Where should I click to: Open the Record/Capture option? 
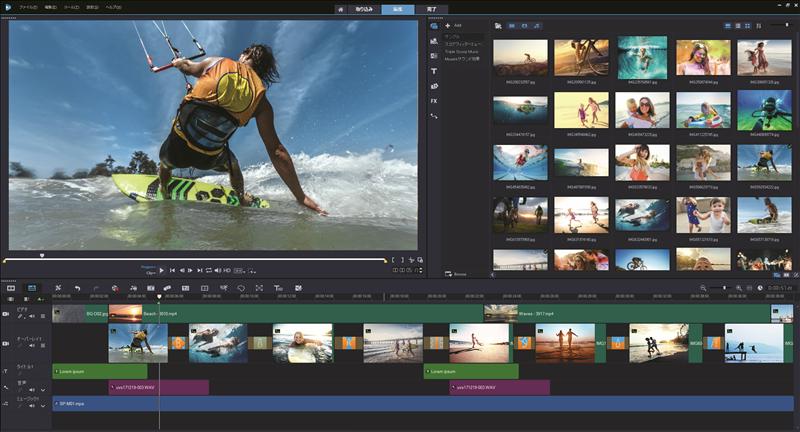tap(115, 288)
